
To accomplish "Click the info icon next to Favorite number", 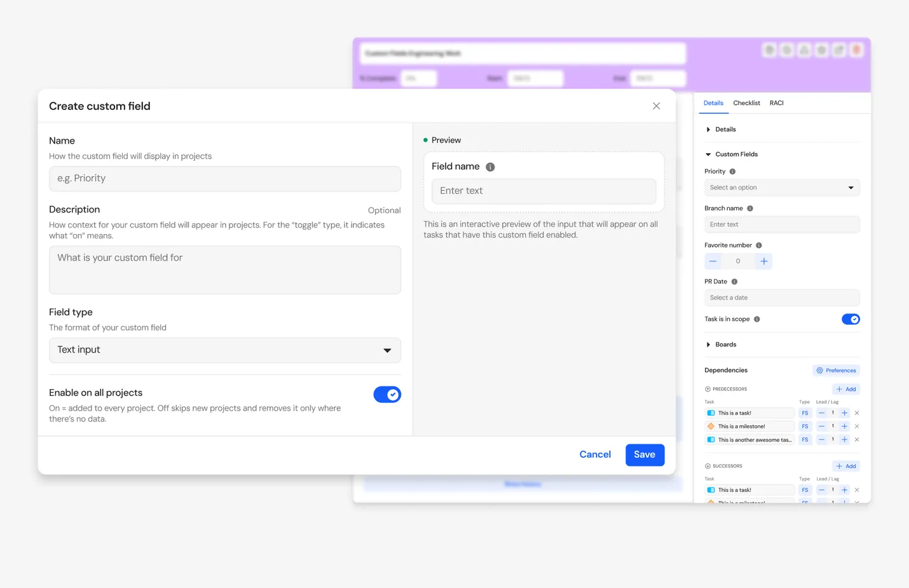I will [759, 245].
